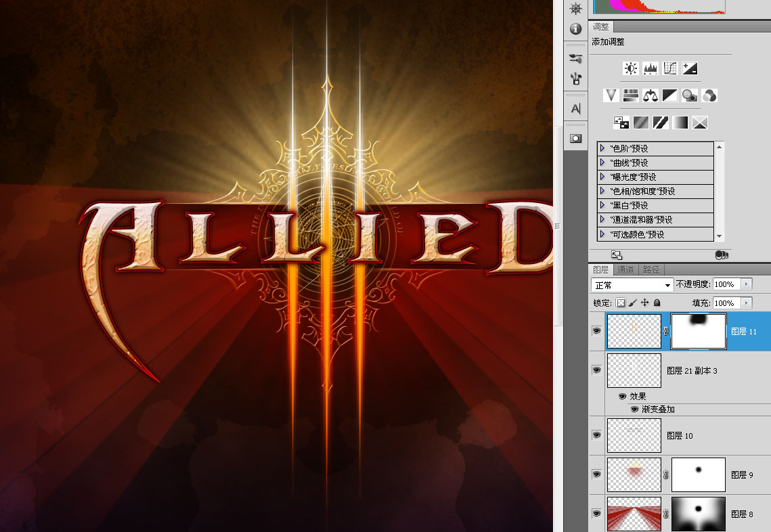
Task: Toggle lock image pixels (brush icon)
Action: [x=633, y=303]
